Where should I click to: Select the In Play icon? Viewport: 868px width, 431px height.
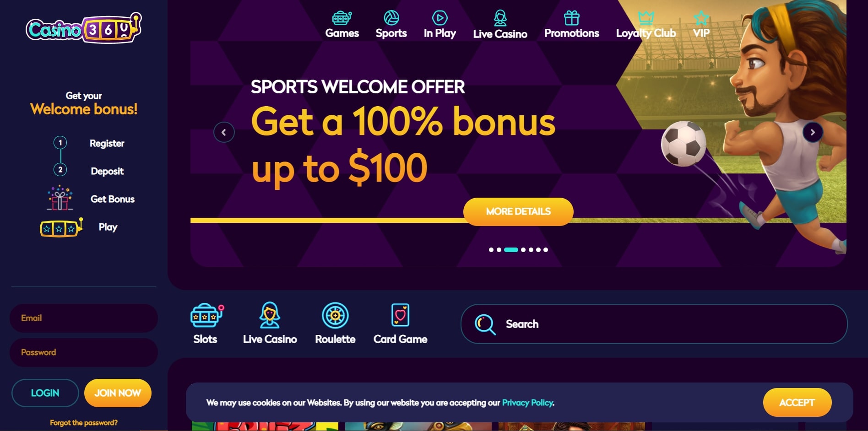point(439,18)
